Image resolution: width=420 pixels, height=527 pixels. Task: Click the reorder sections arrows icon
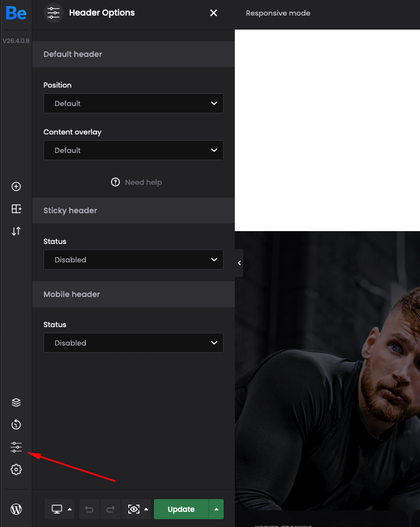point(16,231)
